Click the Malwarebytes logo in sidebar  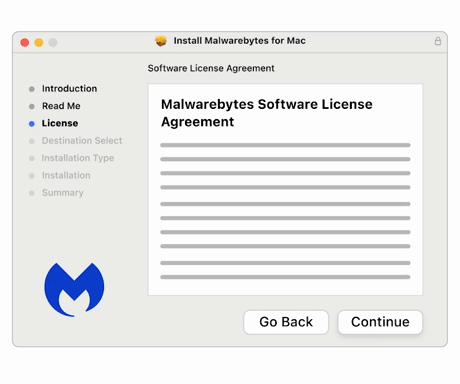pos(74,289)
